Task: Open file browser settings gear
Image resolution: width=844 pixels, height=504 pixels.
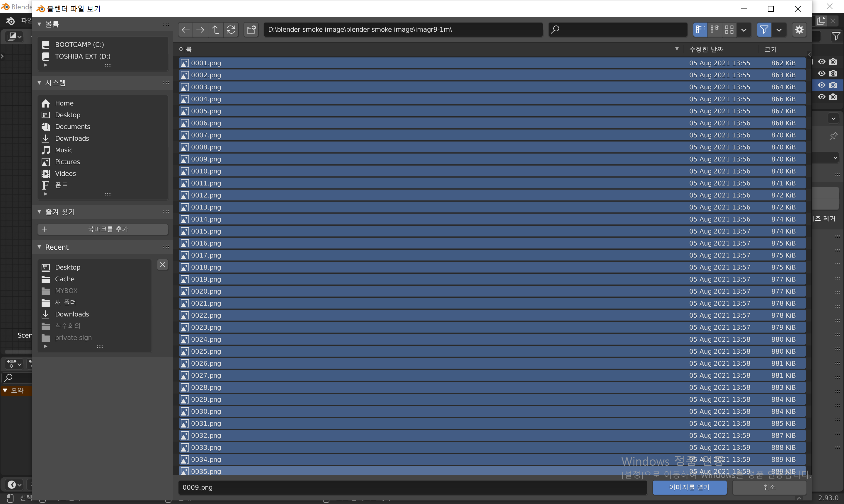Action: click(x=799, y=30)
